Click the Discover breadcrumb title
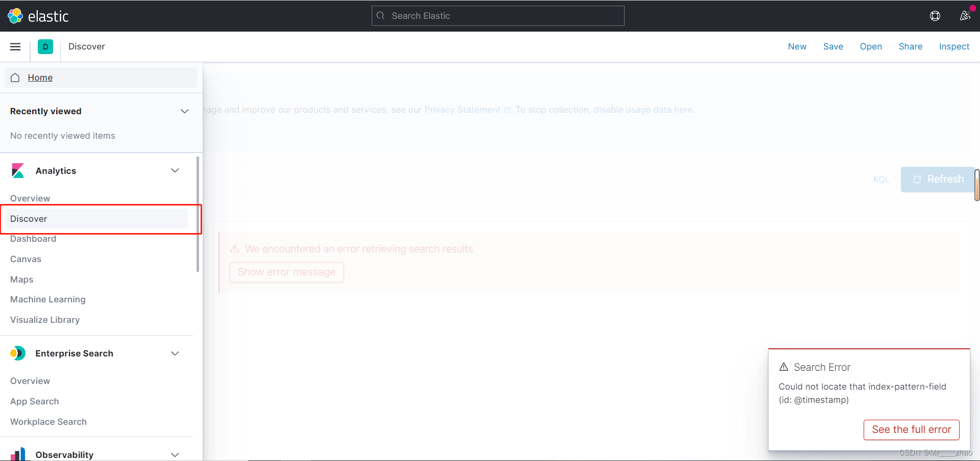Viewport: 980px width, 461px height. (87, 46)
